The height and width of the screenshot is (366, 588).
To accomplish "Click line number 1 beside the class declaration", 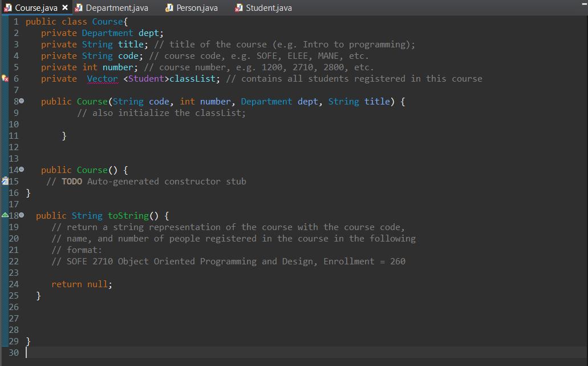I will pyautogui.click(x=15, y=21).
